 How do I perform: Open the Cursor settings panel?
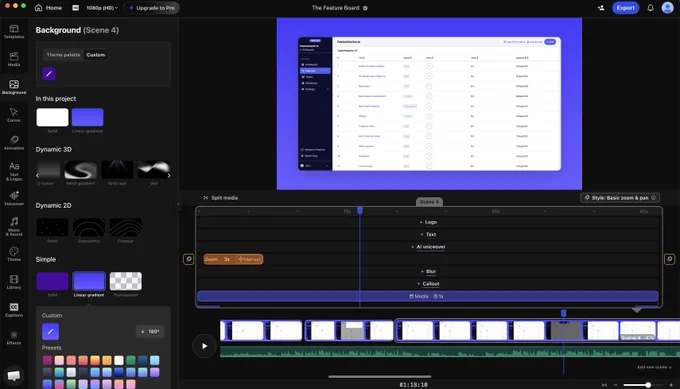14,115
